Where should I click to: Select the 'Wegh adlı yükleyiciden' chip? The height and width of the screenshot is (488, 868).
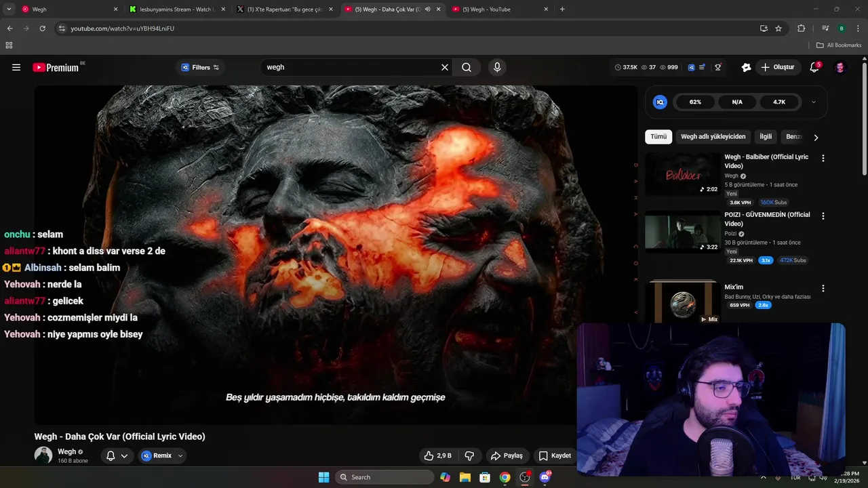click(x=713, y=136)
